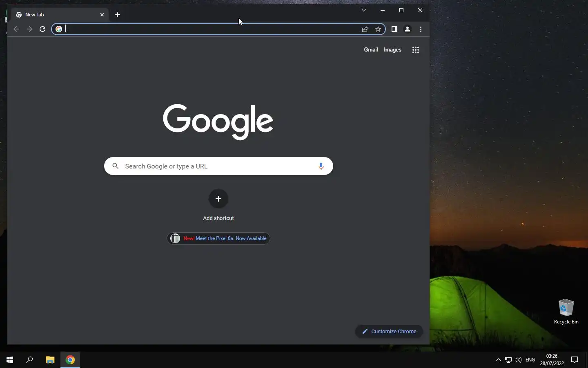This screenshot has width=588, height=368.
Task: Open the notification center icon
Action: pyautogui.click(x=575, y=360)
